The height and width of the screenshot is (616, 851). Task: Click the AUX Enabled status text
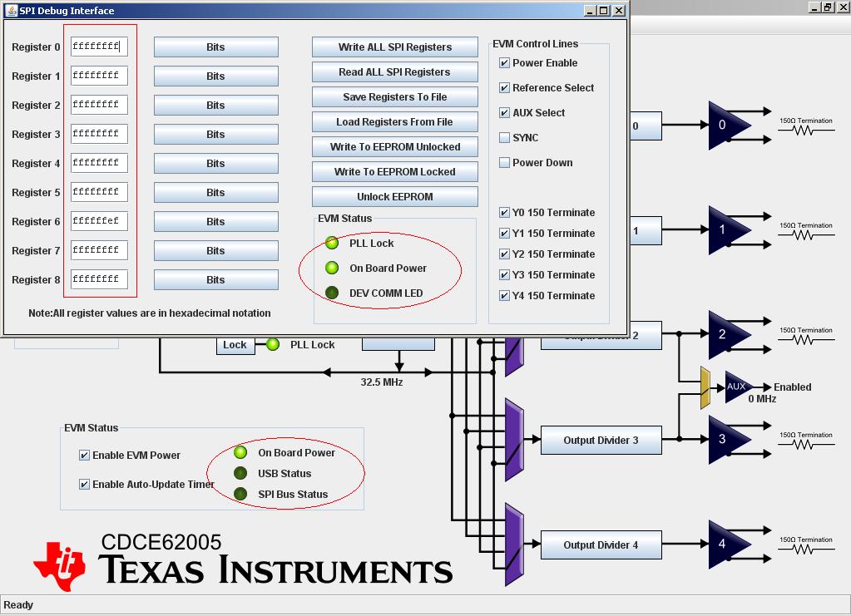pos(793,387)
